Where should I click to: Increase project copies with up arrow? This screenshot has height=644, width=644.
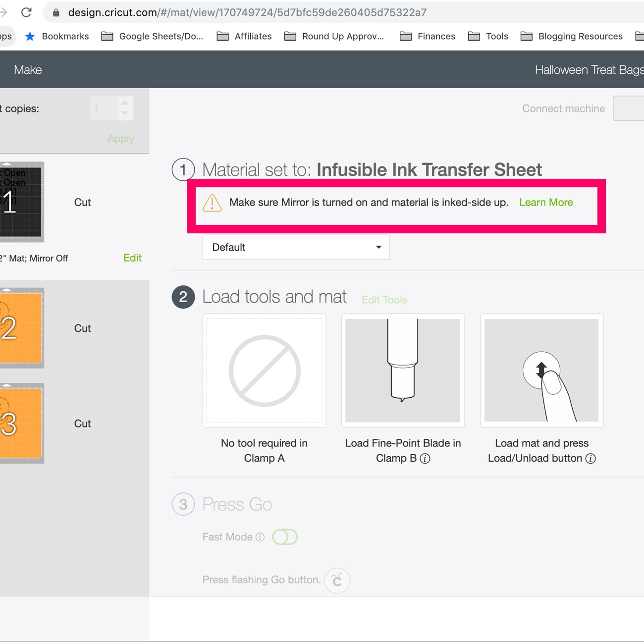point(124,103)
